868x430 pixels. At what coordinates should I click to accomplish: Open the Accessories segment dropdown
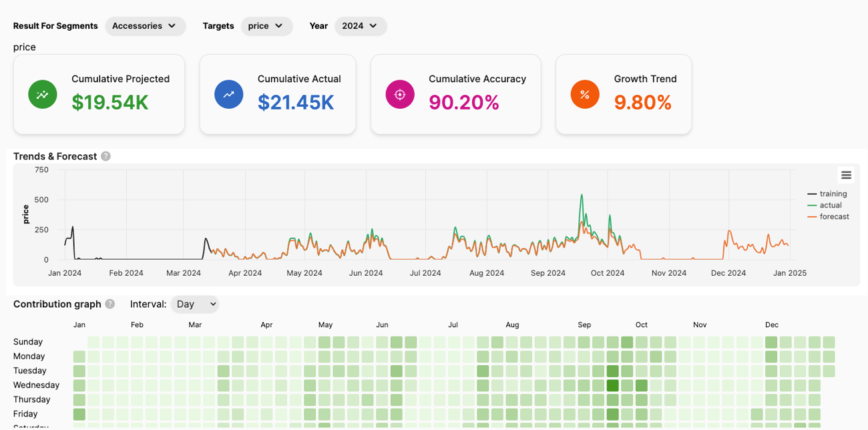click(x=145, y=26)
